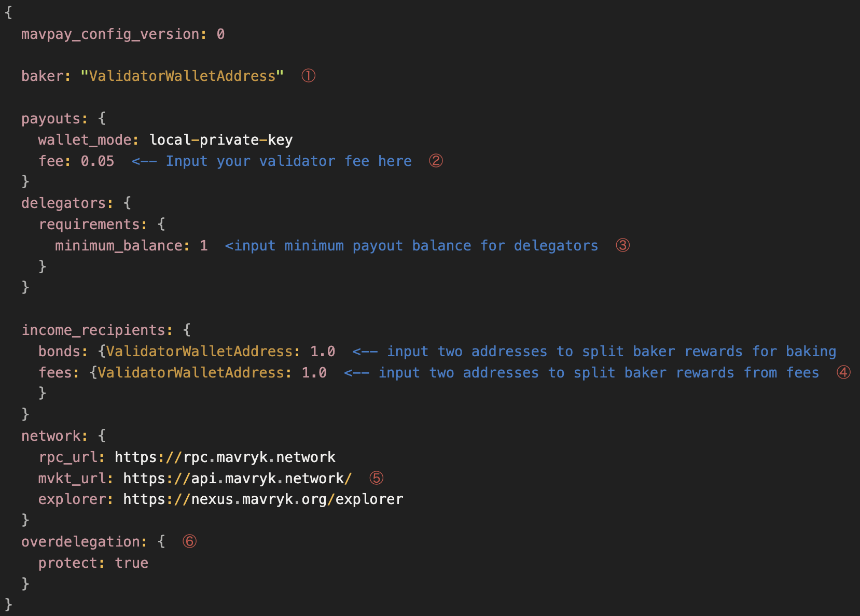Click the minimum_balance value 1
This screenshot has width=860, height=616.
point(204,246)
